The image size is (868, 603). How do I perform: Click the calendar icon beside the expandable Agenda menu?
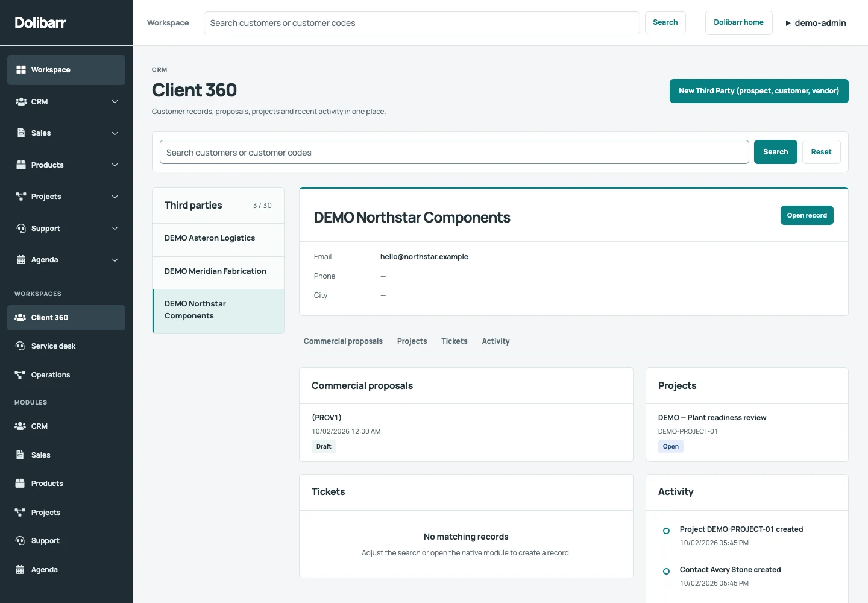21,260
